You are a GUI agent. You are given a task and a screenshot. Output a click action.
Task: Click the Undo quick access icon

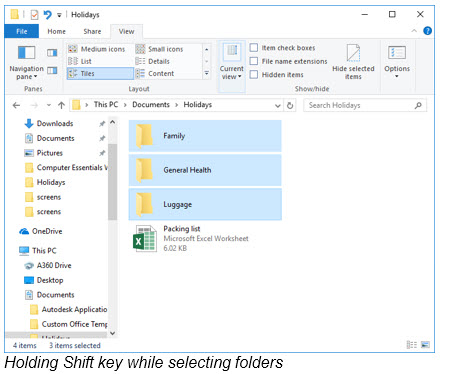[48, 15]
